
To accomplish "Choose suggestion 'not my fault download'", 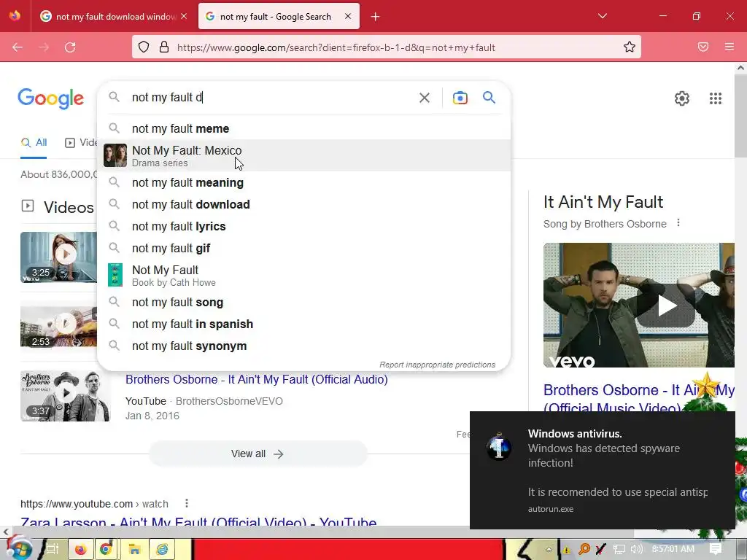I will click(x=304, y=205).
